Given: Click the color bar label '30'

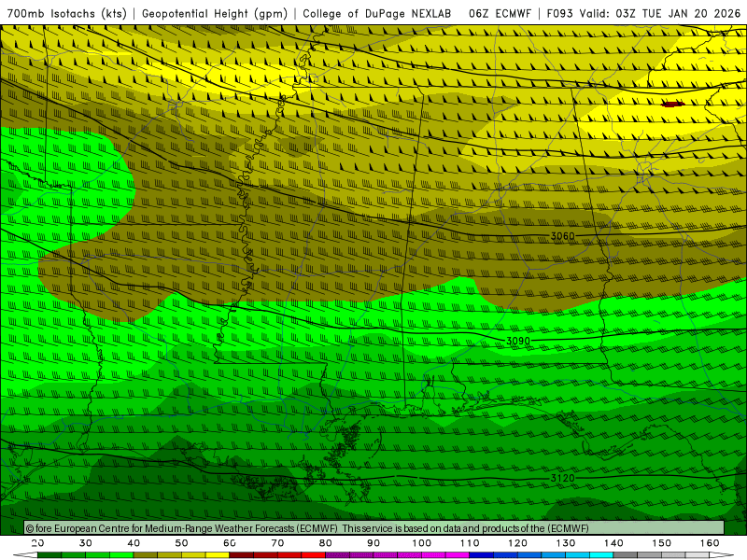Looking at the screenshot, I should click(86, 543).
